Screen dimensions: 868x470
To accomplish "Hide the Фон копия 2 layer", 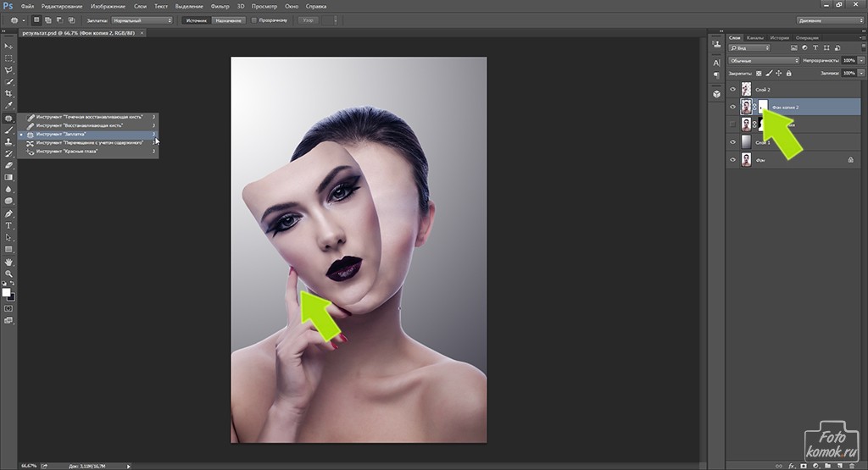I will [x=733, y=107].
